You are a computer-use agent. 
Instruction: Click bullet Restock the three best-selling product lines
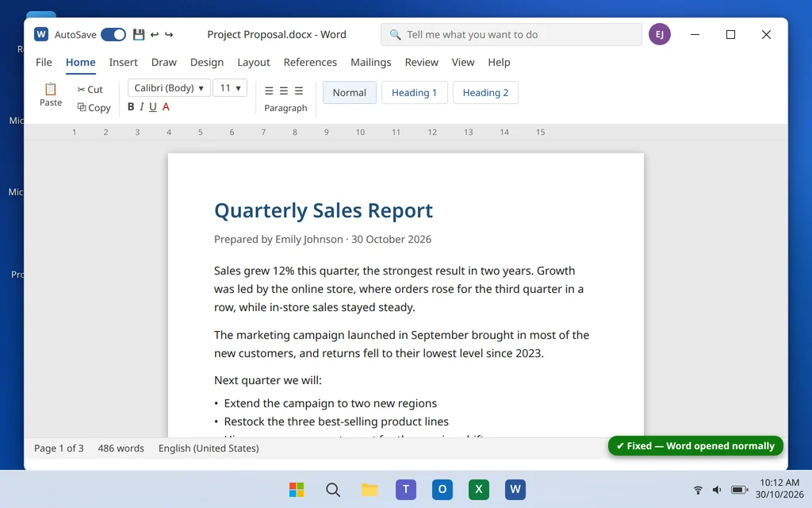(336, 421)
